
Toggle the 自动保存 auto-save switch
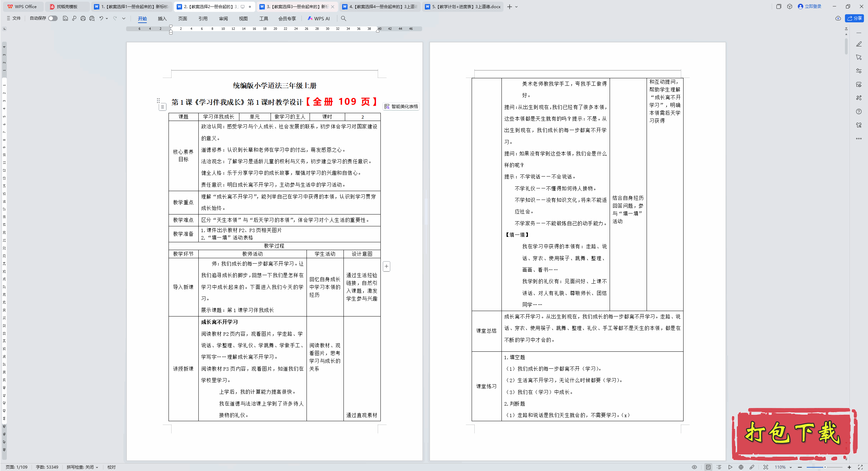(53, 18)
